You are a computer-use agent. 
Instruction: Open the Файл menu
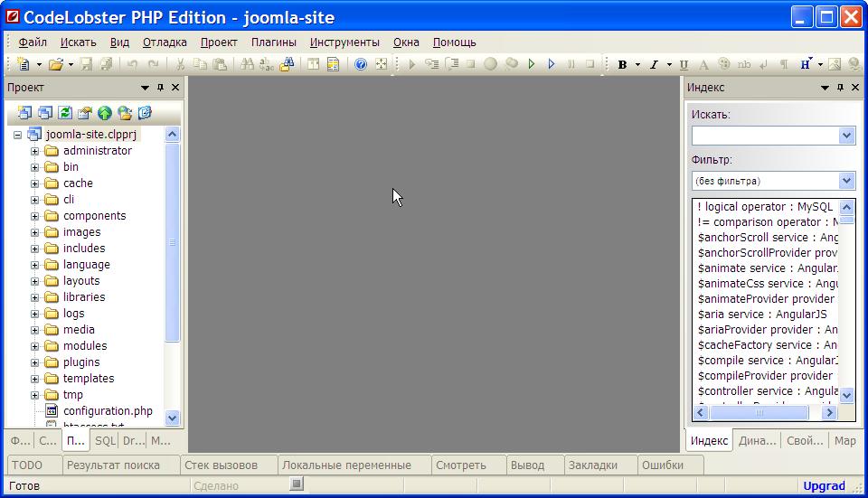[33, 42]
